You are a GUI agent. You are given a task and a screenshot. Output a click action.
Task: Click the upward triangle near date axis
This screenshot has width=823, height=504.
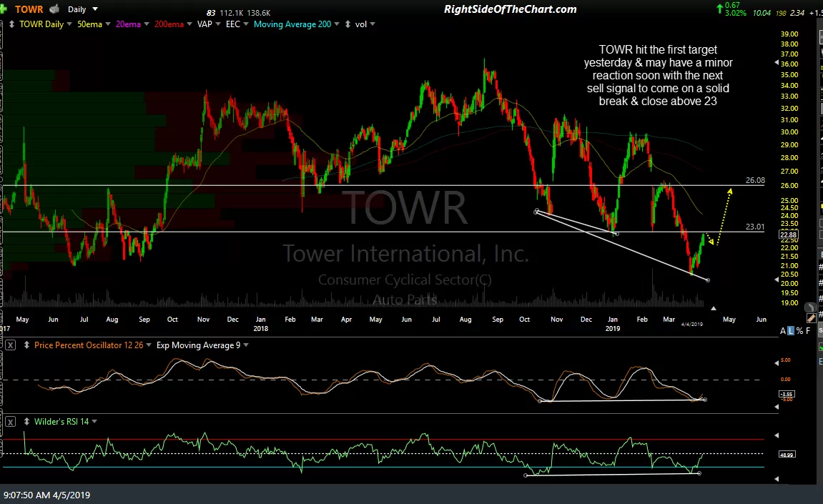[x=714, y=308]
